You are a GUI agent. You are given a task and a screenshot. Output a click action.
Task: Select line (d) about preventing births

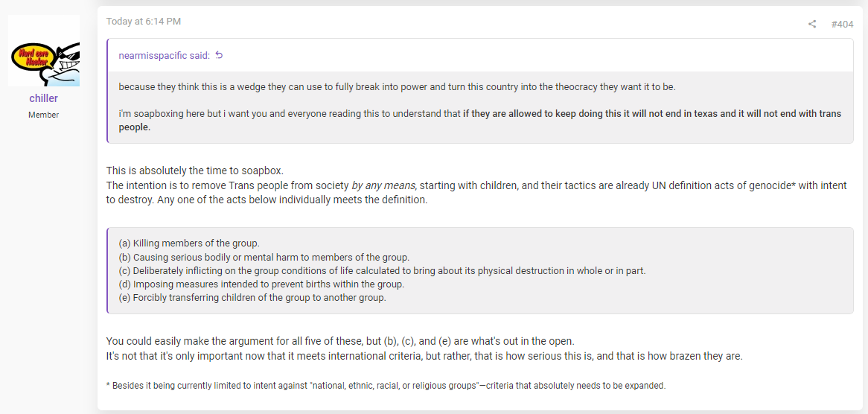coord(261,284)
